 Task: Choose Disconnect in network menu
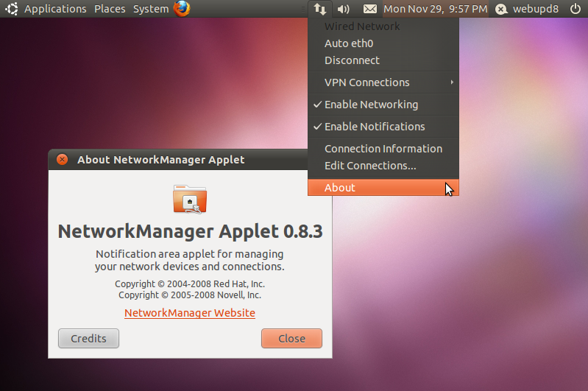click(383, 60)
